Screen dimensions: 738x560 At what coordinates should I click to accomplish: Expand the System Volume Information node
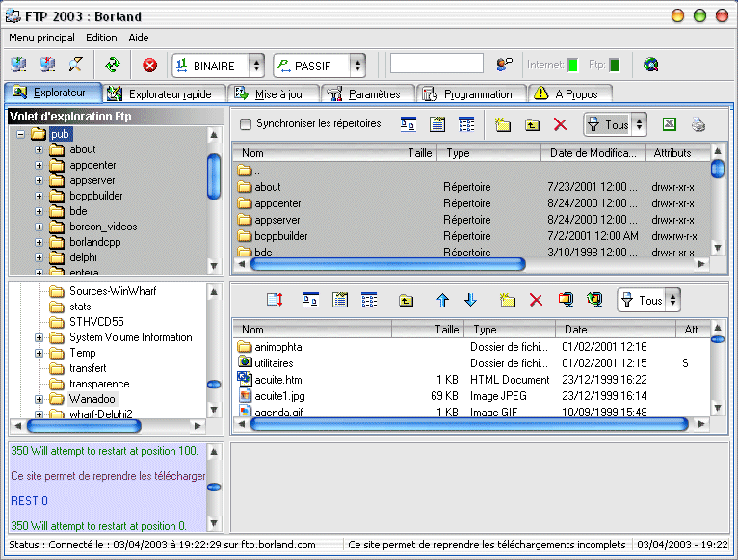pos(40,337)
